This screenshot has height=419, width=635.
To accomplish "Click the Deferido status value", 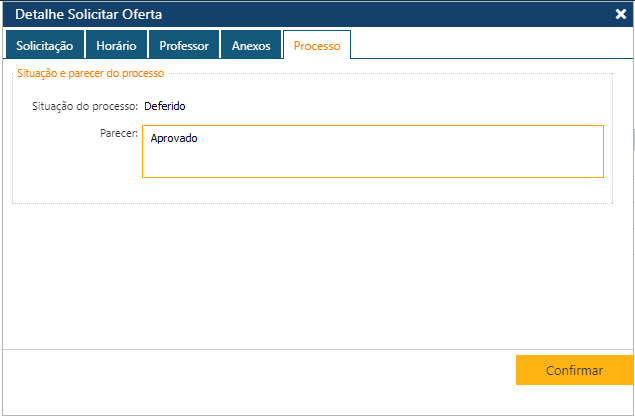I will (165, 105).
